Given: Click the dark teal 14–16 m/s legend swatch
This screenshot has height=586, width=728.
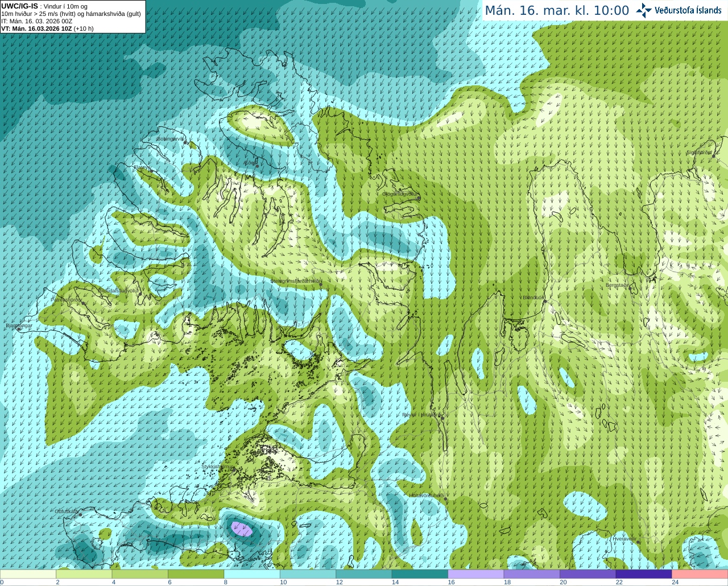Looking at the screenshot, I should (420, 574).
